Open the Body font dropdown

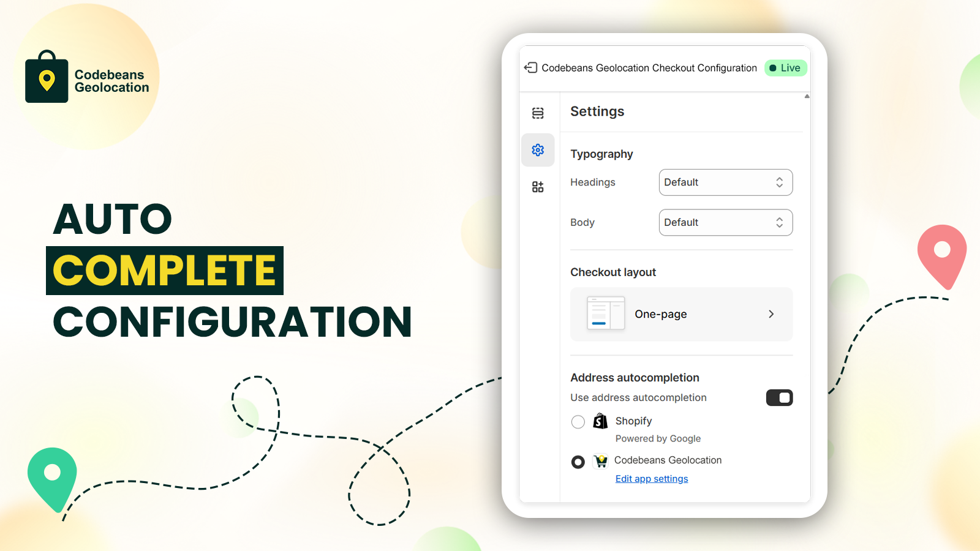point(726,222)
